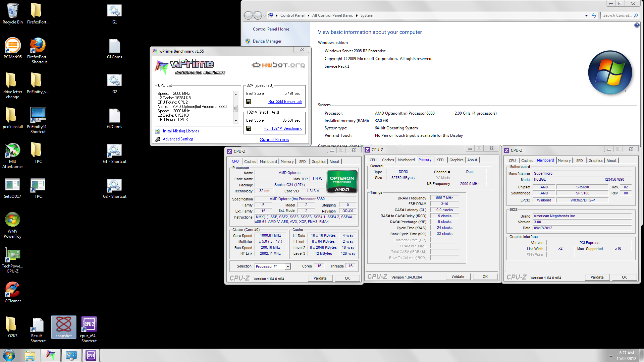
Task: Open the G2 desktop icon
Action: tap(114, 83)
